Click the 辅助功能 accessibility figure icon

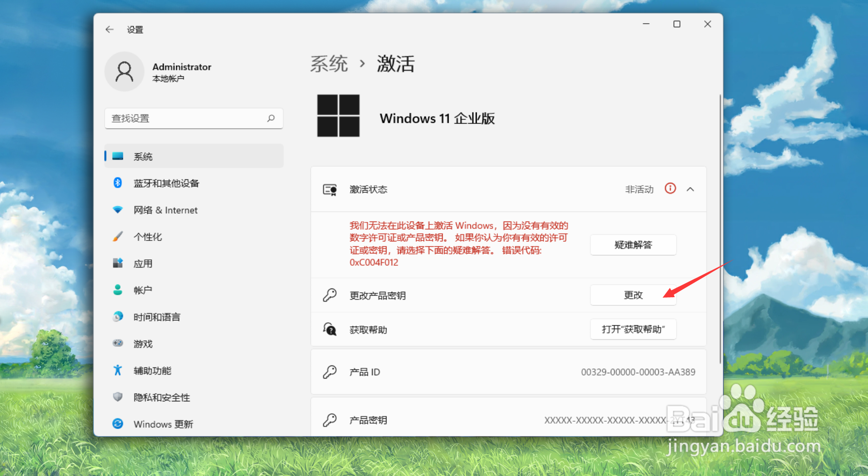(x=118, y=370)
